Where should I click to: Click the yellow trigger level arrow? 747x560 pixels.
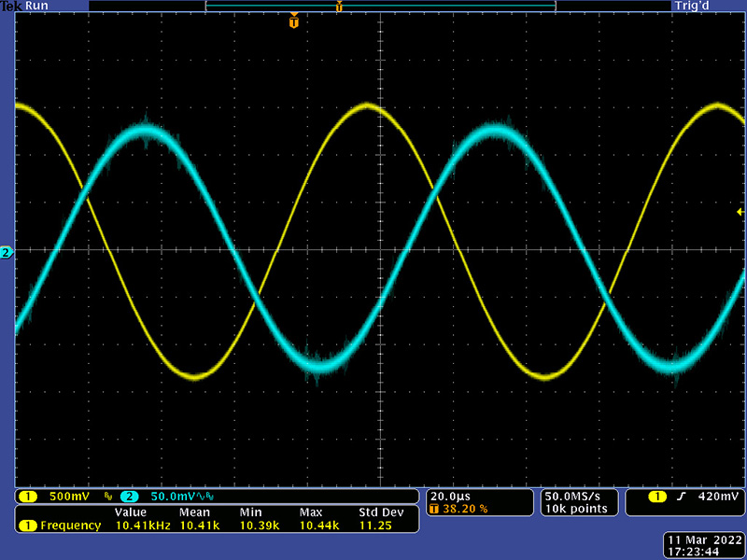740,212
